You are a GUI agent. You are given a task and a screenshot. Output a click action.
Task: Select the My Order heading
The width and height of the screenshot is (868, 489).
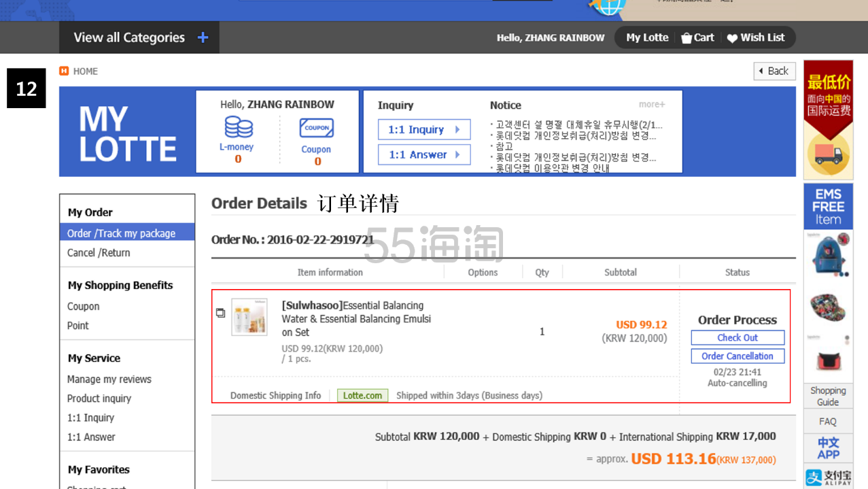tap(90, 212)
